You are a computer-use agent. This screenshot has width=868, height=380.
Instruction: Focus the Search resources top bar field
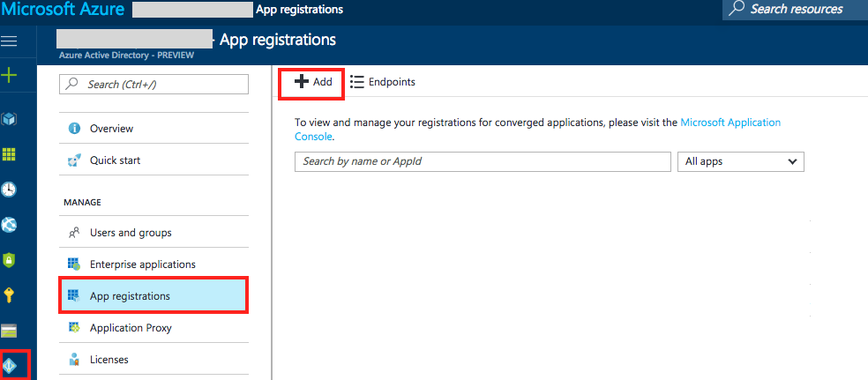795,10
